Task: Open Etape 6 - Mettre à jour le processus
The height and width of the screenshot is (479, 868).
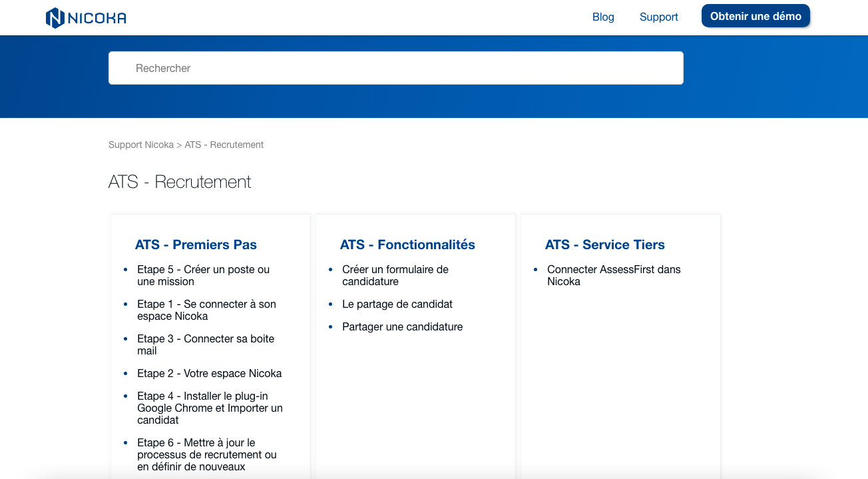Action: click(207, 454)
